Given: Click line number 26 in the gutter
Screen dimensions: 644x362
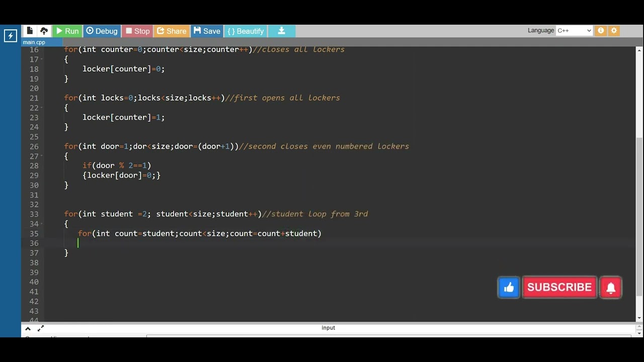Looking at the screenshot, I should click(x=34, y=146).
